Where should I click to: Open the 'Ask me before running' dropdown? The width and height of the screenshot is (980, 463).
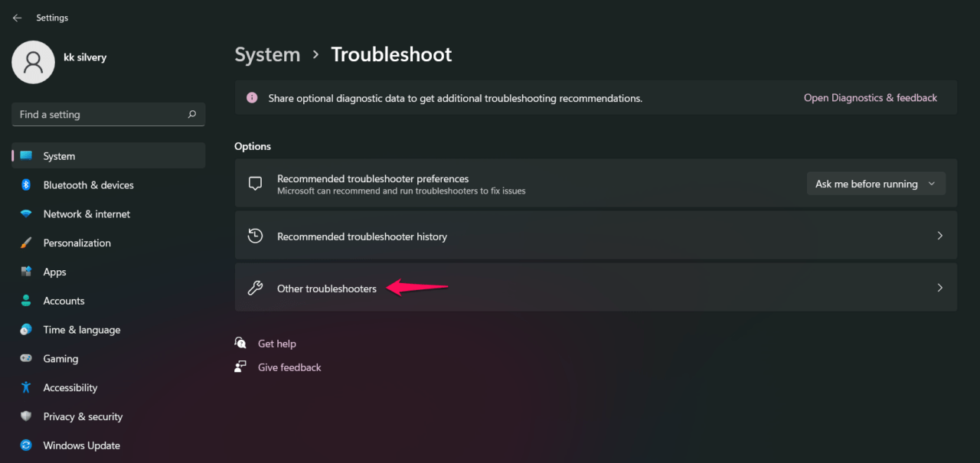(x=875, y=184)
